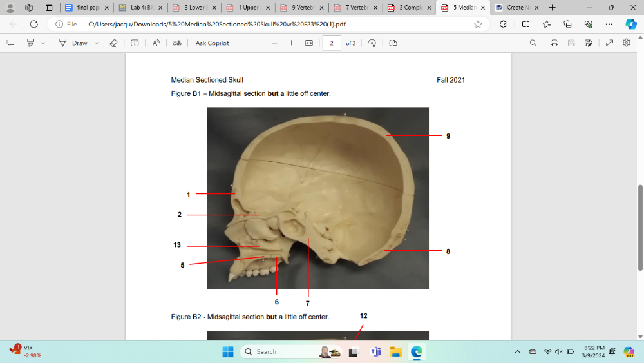Toggle the table of contents sidebar
The width and height of the screenshot is (644, 363).
pos(10,43)
